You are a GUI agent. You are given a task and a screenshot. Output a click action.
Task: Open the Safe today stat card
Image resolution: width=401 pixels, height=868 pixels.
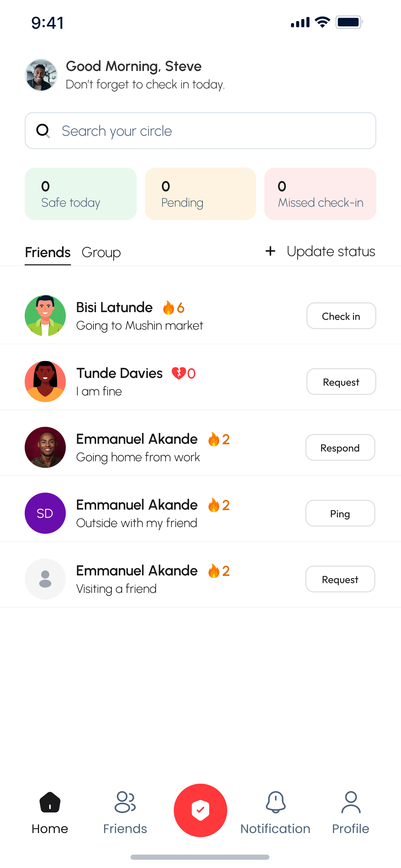pyautogui.click(x=80, y=194)
